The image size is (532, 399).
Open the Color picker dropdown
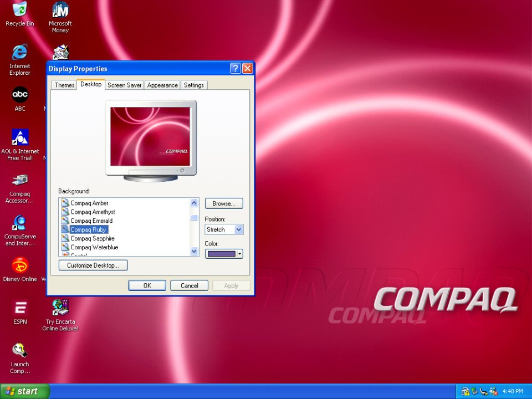pos(224,254)
